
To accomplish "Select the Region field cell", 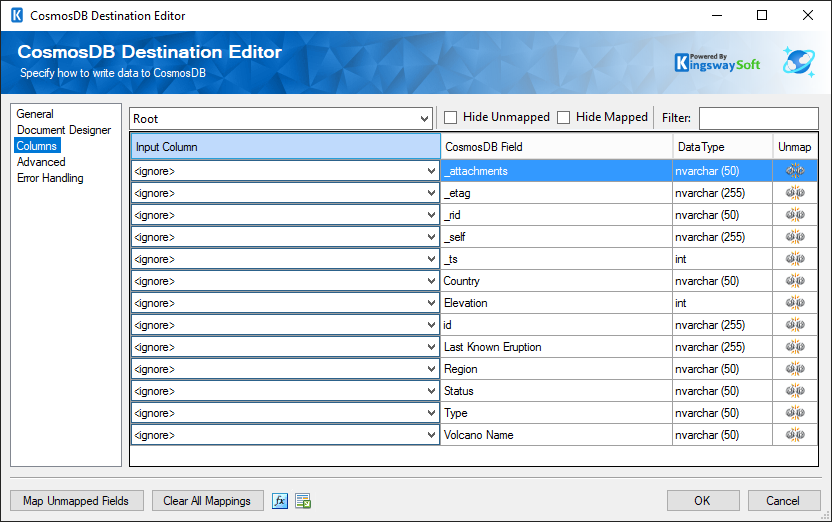I will pyautogui.click(x=556, y=369).
